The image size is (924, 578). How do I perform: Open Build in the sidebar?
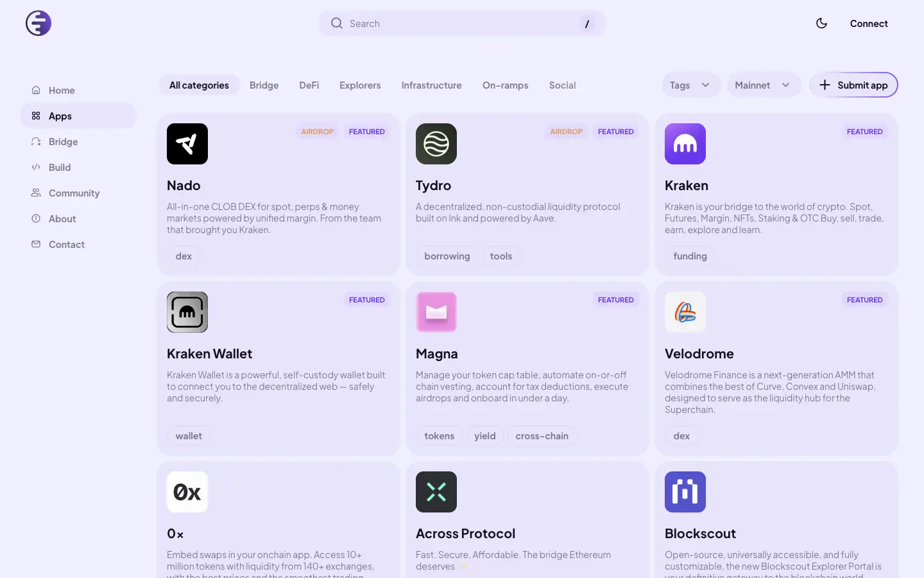tap(78, 167)
